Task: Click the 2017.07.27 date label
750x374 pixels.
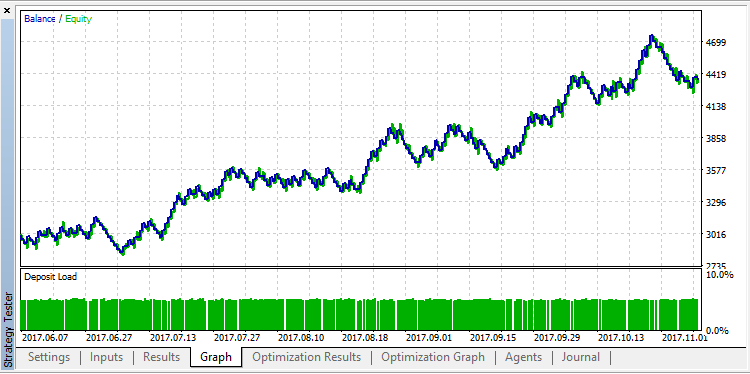Action: (237, 338)
